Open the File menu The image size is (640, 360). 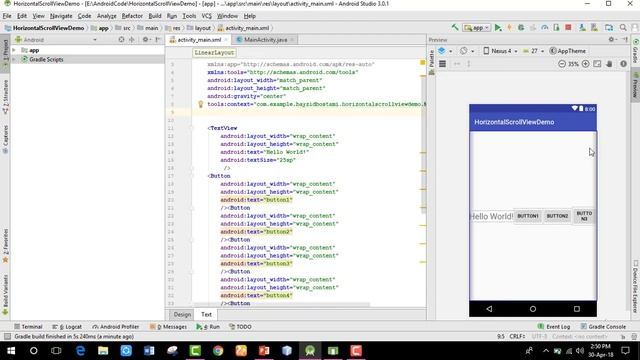click(x=7, y=16)
